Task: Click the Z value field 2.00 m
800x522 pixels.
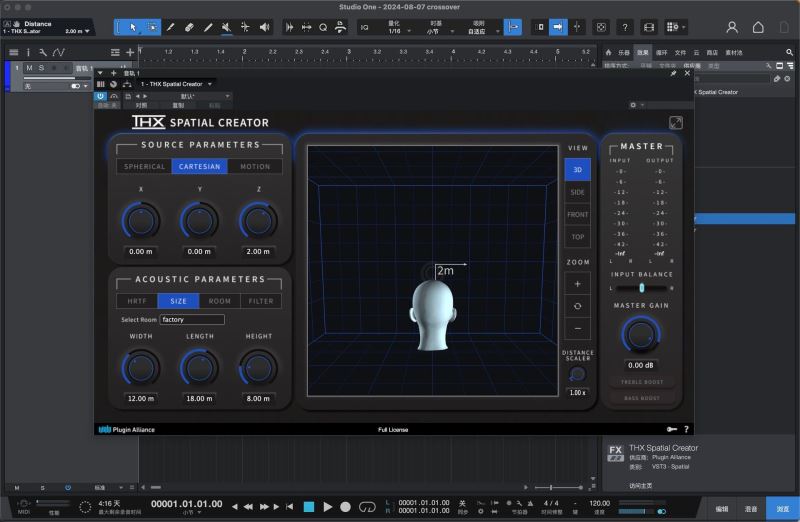Action: coord(258,252)
